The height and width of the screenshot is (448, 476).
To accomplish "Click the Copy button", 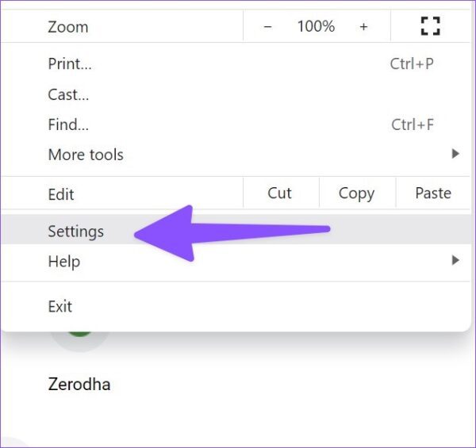I will [357, 193].
